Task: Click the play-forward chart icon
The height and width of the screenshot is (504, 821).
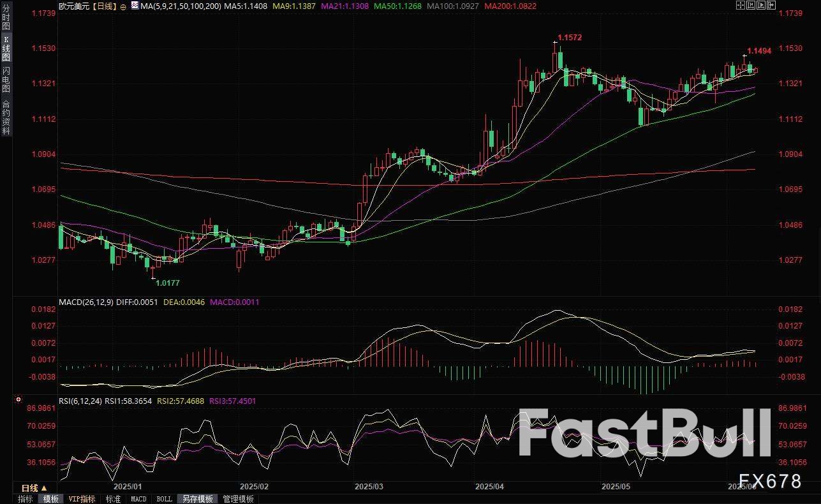Action: pyautogui.click(x=760, y=5)
